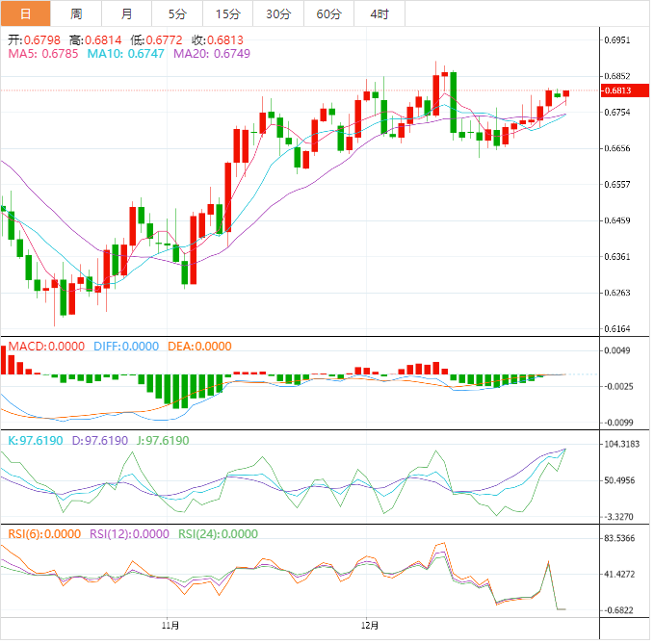Click the RSI(6) indicator label
This screenshot has height=644, width=654.
[x=44, y=534]
